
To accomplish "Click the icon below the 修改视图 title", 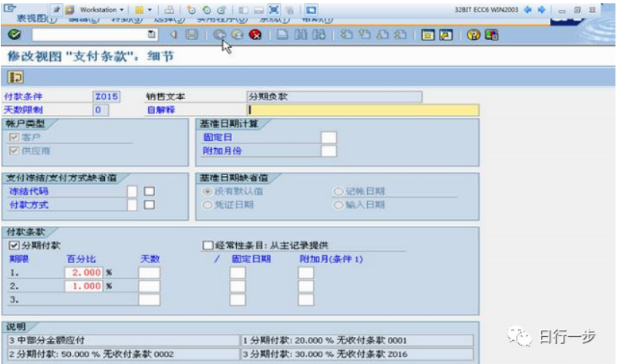I will pyautogui.click(x=15, y=77).
